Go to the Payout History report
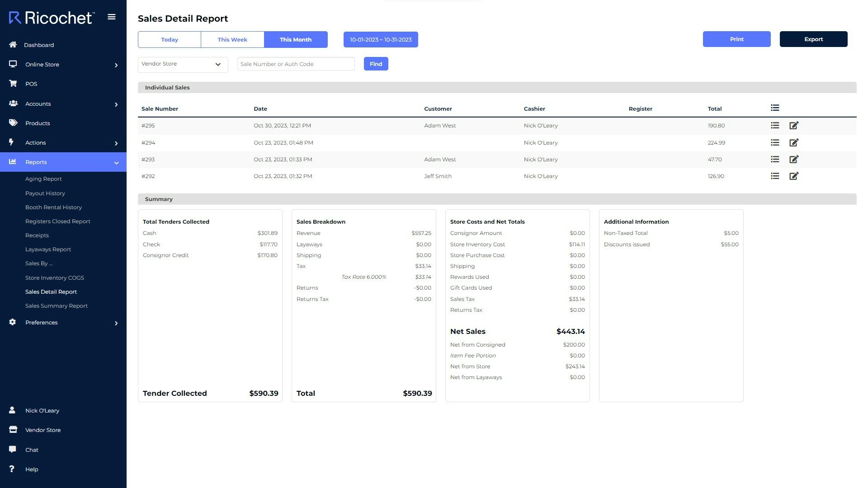Screen dimensions: 868x488 (45, 193)
